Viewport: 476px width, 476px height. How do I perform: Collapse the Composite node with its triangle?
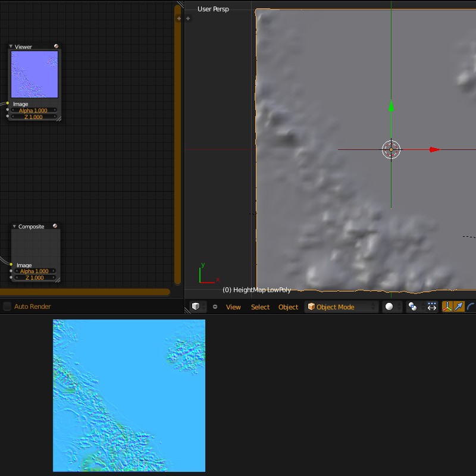point(14,226)
